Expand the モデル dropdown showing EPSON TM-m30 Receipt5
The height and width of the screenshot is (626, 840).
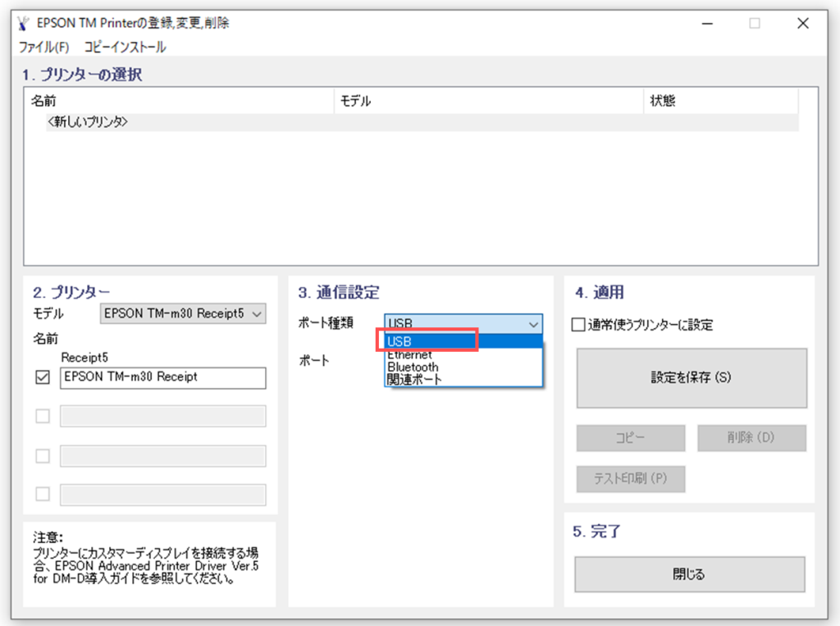pos(183,313)
